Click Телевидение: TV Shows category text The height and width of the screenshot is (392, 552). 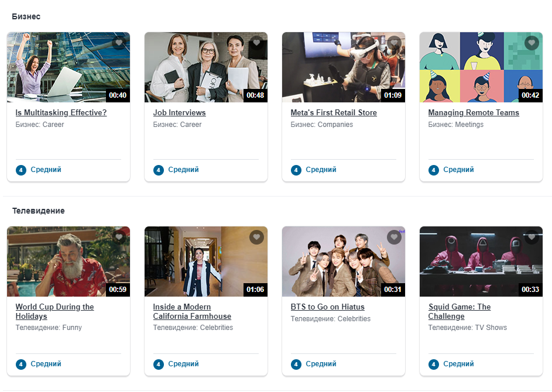468,328
